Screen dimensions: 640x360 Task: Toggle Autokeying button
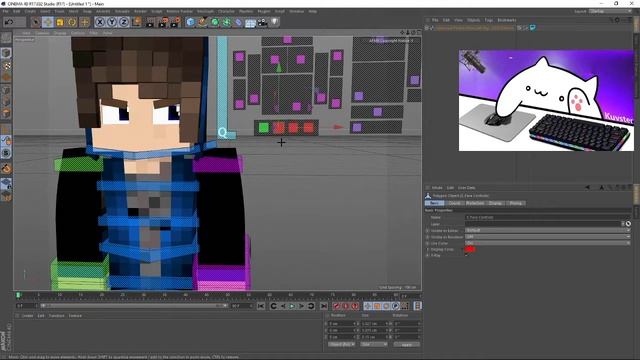coord(346,306)
